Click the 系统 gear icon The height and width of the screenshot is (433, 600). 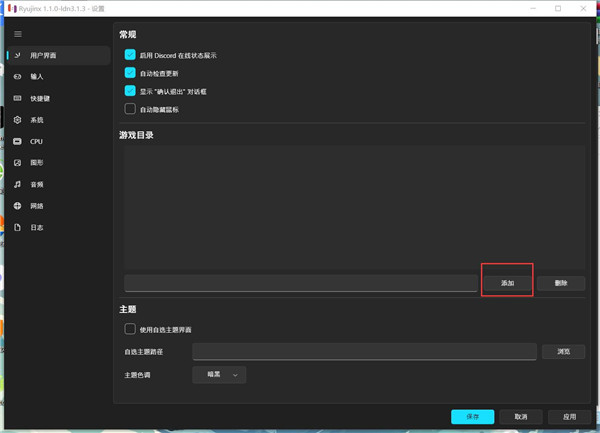click(x=17, y=120)
